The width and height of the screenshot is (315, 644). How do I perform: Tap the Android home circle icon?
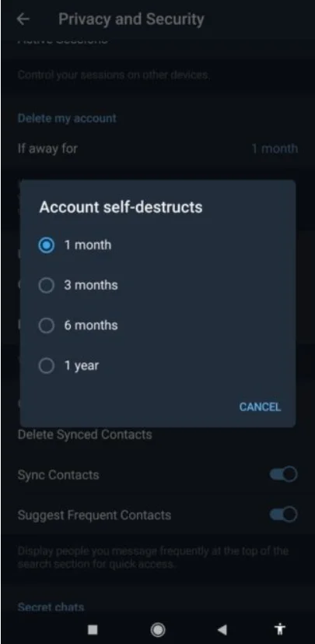point(158,629)
